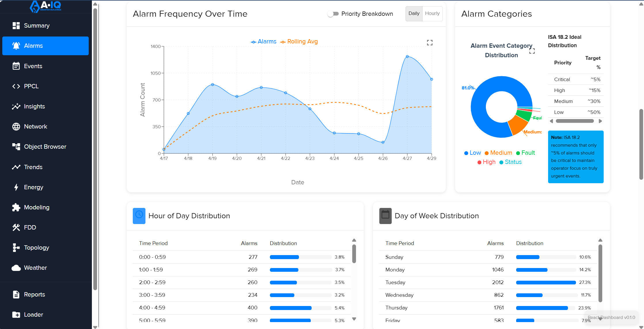Click the FDD tools icon
Image resolution: width=644 pixels, height=329 pixels.
point(16,227)
